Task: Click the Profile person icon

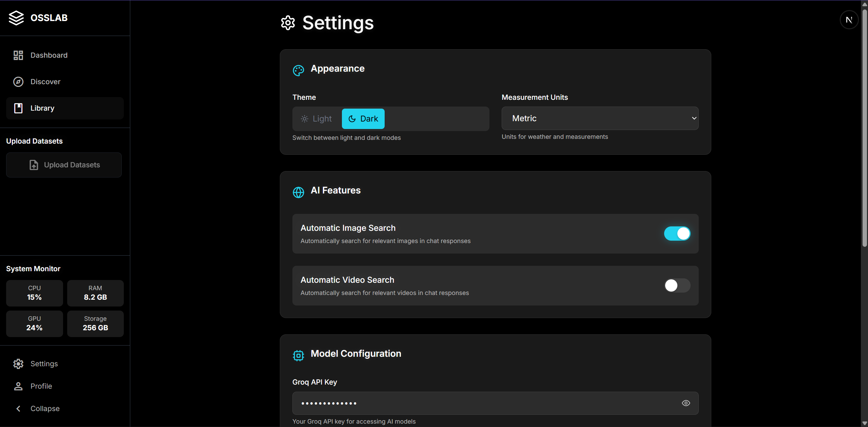Action: (18, 386)
